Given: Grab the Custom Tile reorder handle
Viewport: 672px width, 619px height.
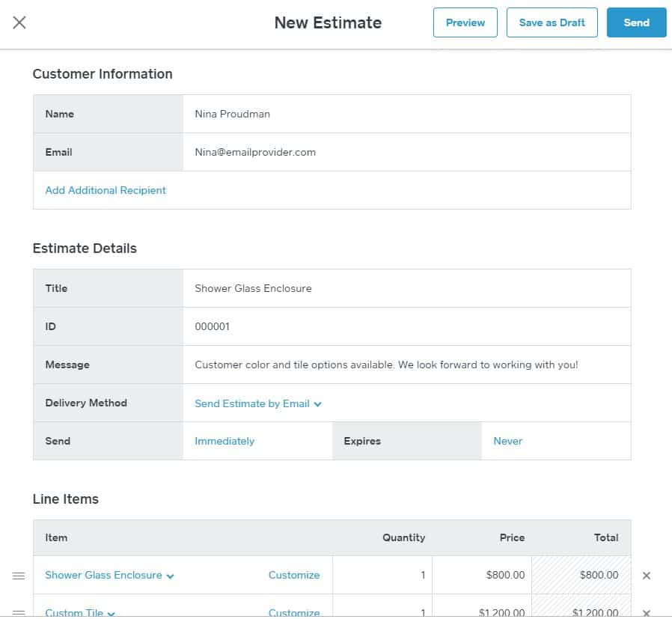Looking at the screenshot, I should click(19, 613).
